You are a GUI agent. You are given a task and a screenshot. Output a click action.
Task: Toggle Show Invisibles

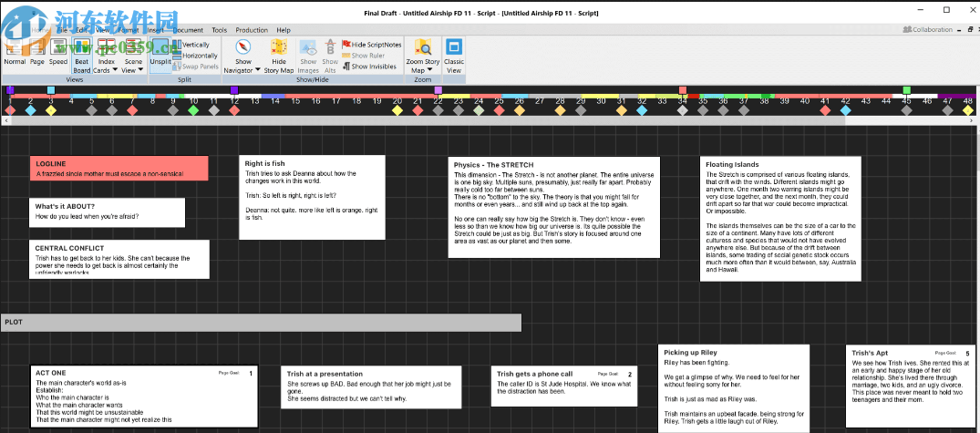[x=368, y=67]
